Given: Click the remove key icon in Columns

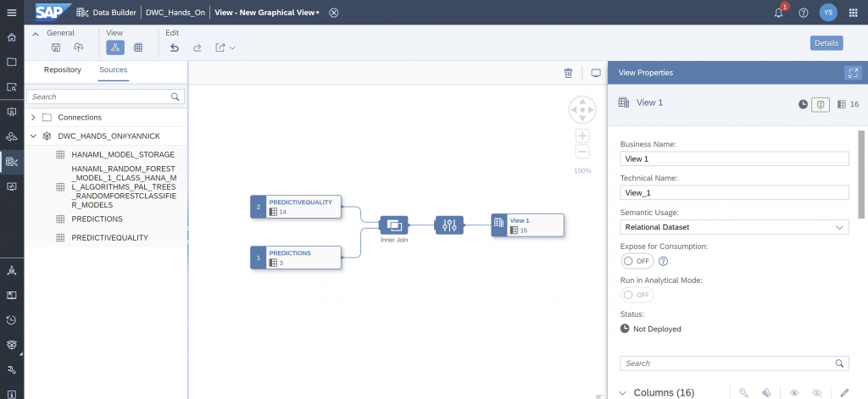Looking at the screenshot, I should (x=766, y=392).
